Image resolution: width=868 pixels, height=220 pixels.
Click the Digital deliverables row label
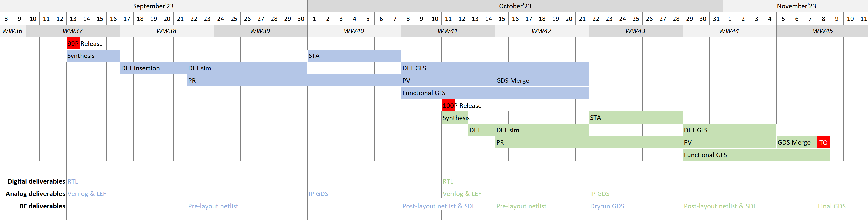[x=36, y=181]
